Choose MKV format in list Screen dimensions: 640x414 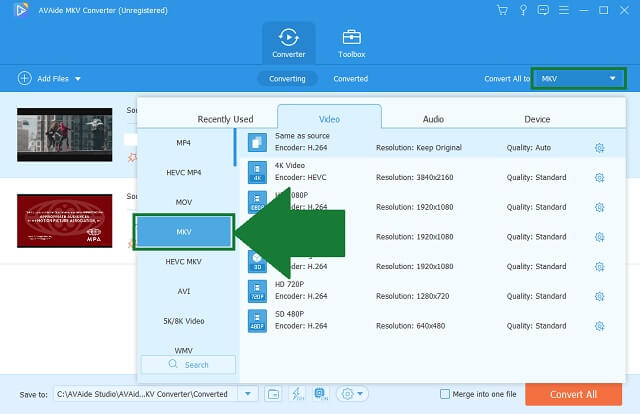184,231
